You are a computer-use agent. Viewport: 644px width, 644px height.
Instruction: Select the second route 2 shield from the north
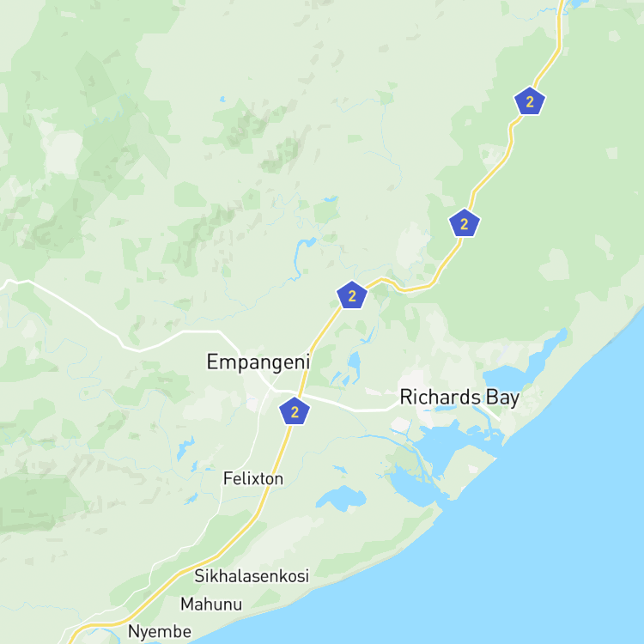coord(464,223)
